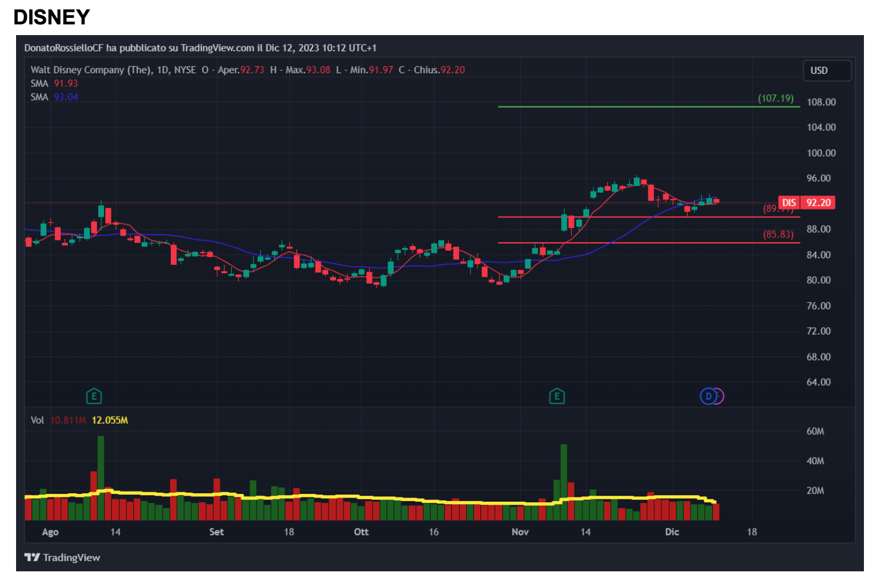880x588 pixels.
Task: Click the tall green volume bar in November
Action: (564, 482)
